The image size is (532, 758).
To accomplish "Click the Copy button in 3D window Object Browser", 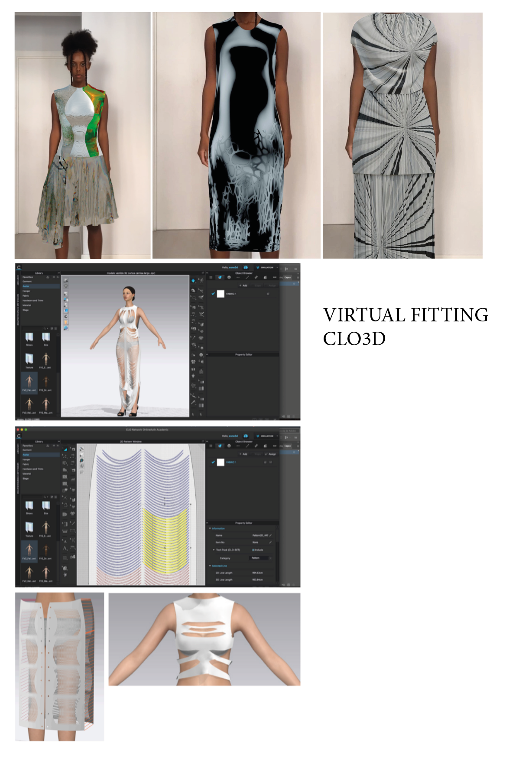I will [x=258, y=285].
